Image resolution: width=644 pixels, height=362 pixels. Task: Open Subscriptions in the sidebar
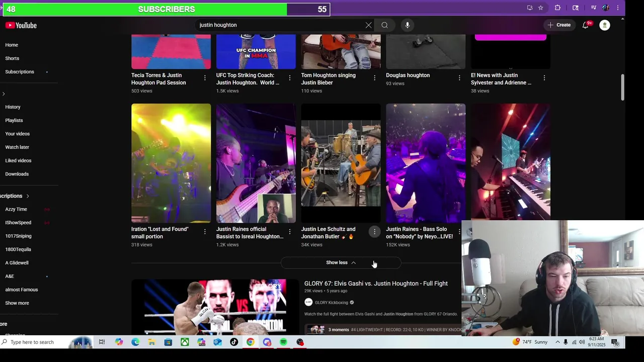click(20, 72)
